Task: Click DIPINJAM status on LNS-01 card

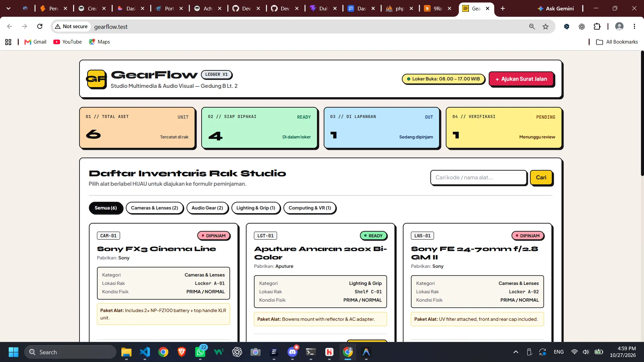Action: pyautogui.click(x=528, y=236)
